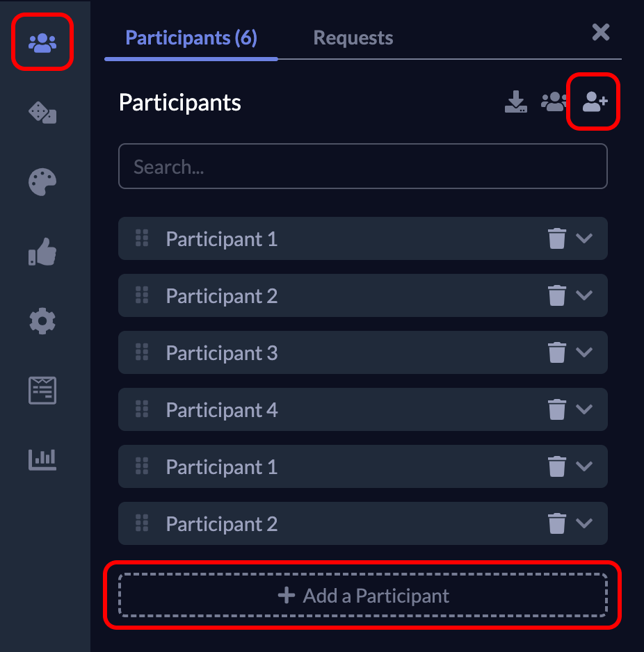Open the statistics bar chart icon
This screenshot has width=644, height=652.
(42, 459)
